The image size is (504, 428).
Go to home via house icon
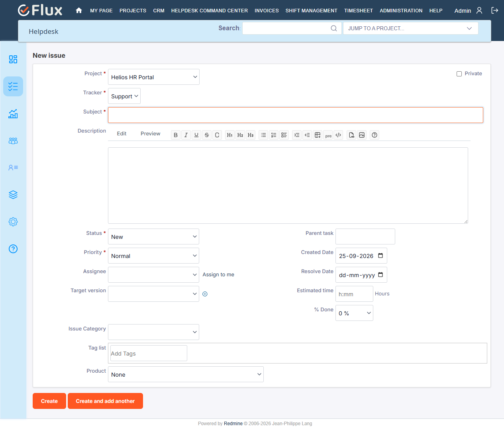pos(79,10)
